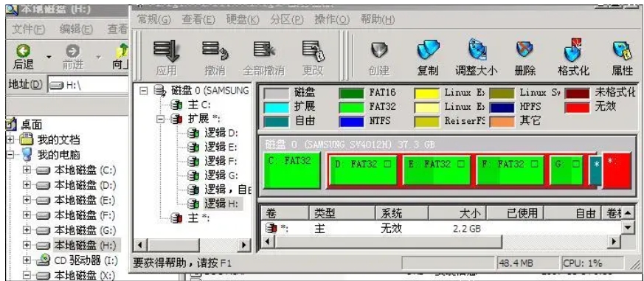Image resolution: width=644 pixels, height=281 pixels.
Task: Click the red invalid partition block
Action: pos(617,170)
